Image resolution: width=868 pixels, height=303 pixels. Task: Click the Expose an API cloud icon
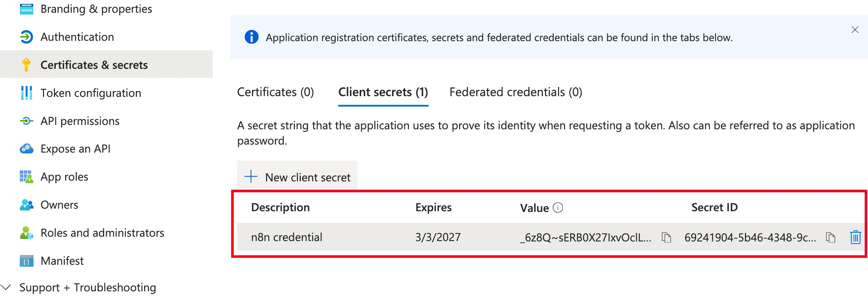click(27, 149)
